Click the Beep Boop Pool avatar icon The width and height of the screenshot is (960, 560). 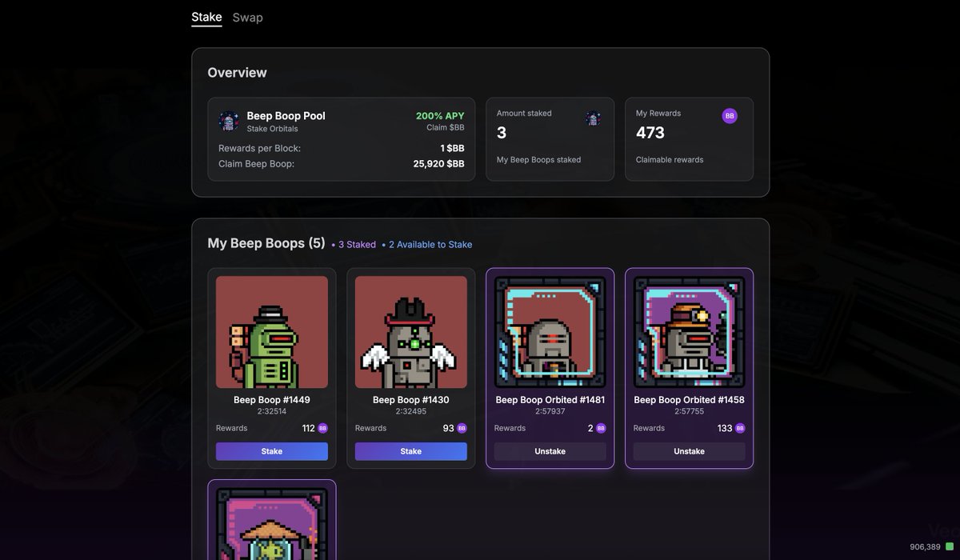[229, 122]
